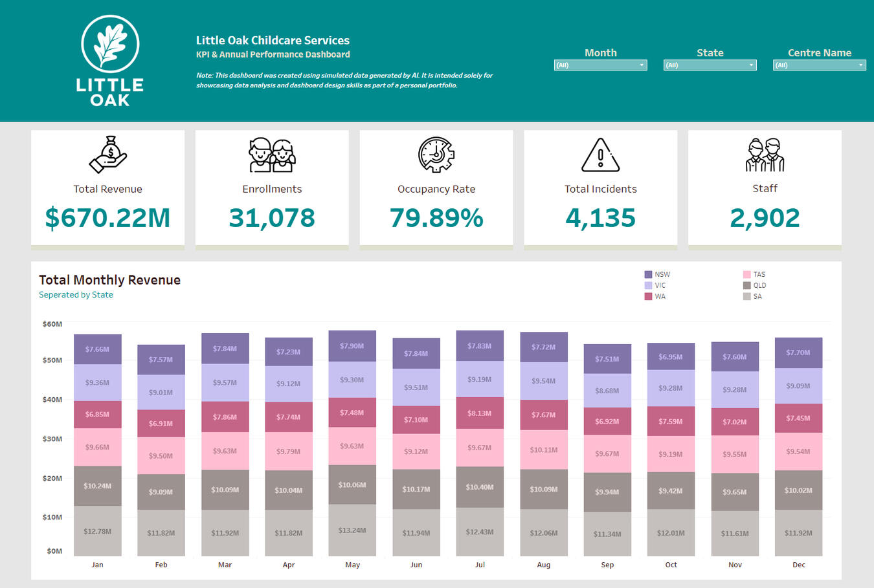Screen dimensions: 874x588
Task: Click the $670.22M Total Revenue value
Action: (107, 218)
